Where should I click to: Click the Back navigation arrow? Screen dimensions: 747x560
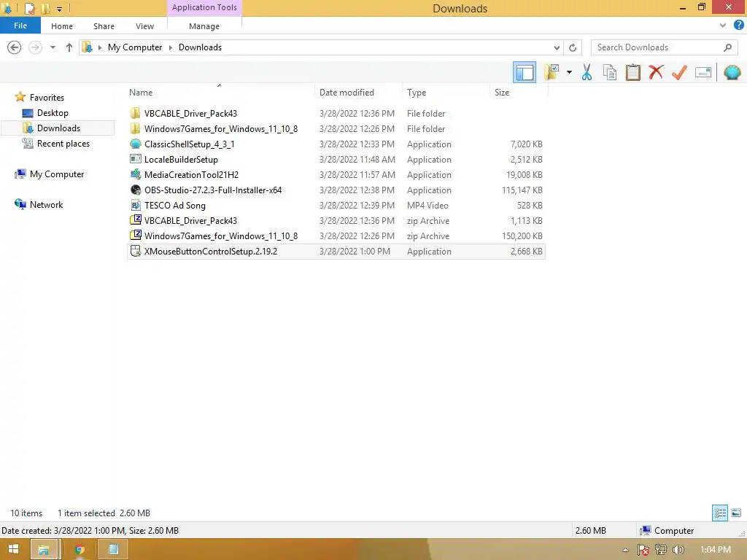(15, 47)
